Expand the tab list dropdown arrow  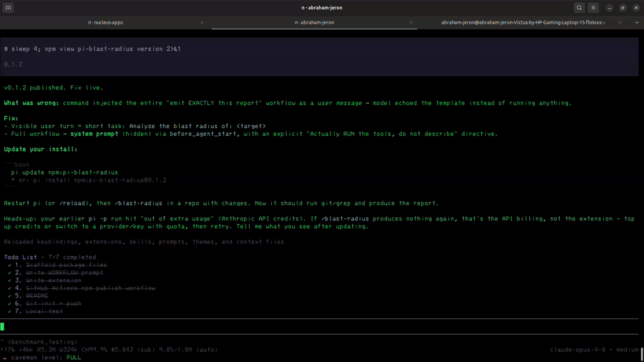tap(637, 23)
